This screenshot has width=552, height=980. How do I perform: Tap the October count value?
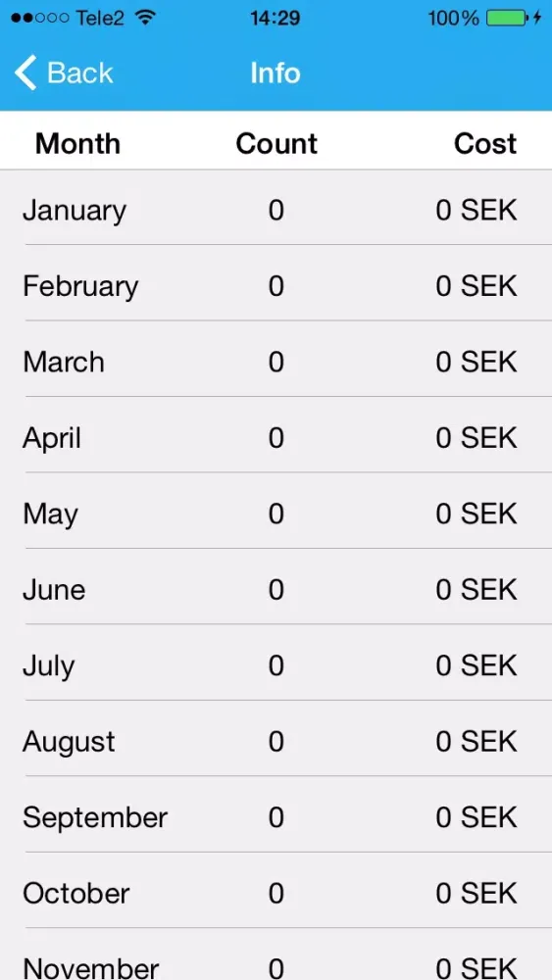pyautogui.click(x=276, y=893)
